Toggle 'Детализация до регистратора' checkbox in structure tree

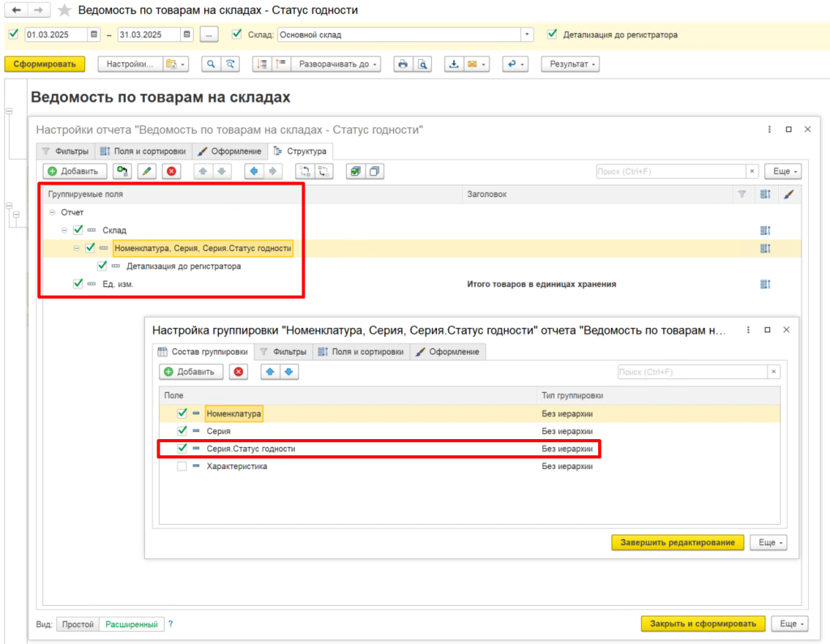tap(102, 266)
